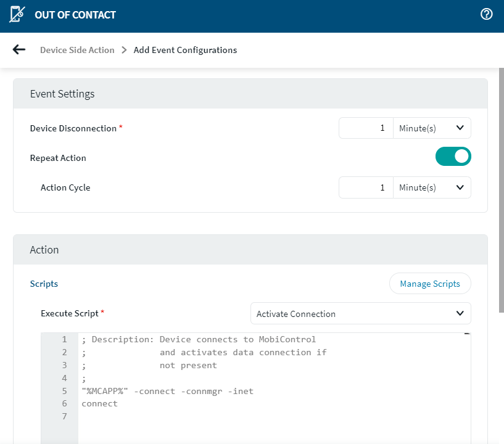Focus the Action Cycle number field

tap(366, 187)
